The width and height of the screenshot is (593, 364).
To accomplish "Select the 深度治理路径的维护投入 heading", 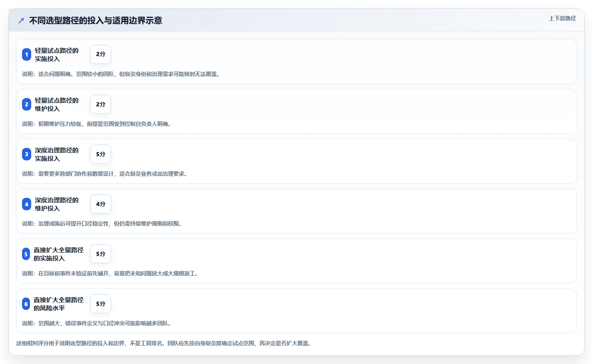I will 57,204.
